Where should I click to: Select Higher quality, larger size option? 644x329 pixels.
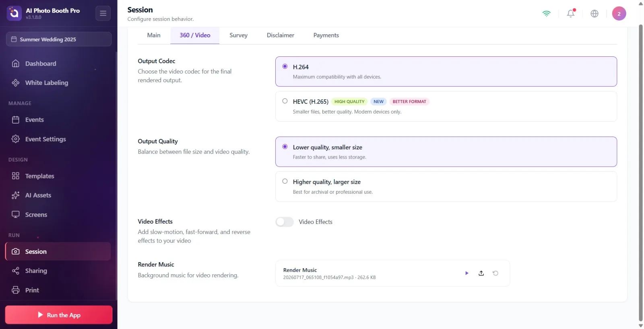tap(446, 186)
